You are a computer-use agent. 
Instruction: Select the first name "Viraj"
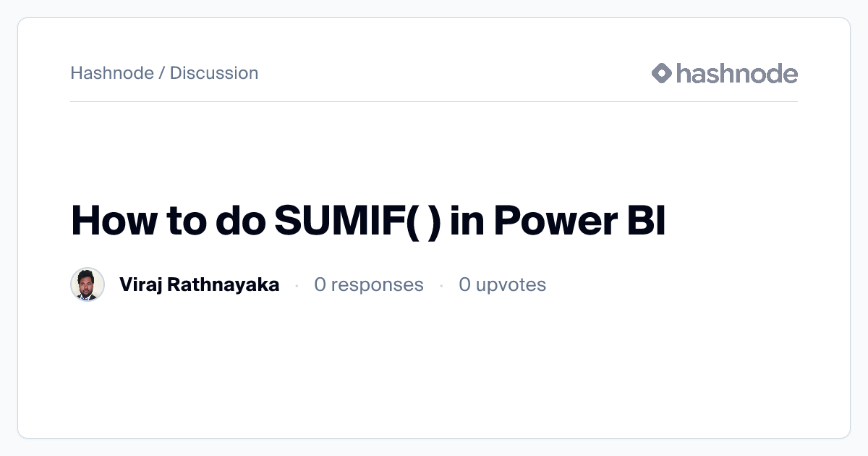coord(140,284)
